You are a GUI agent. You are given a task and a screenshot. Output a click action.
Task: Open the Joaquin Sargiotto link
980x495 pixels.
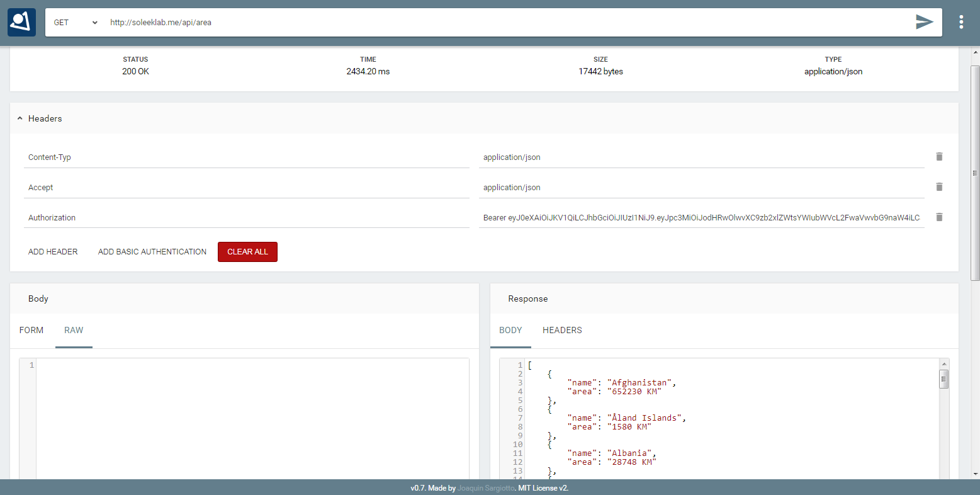[x=486, y=488]
